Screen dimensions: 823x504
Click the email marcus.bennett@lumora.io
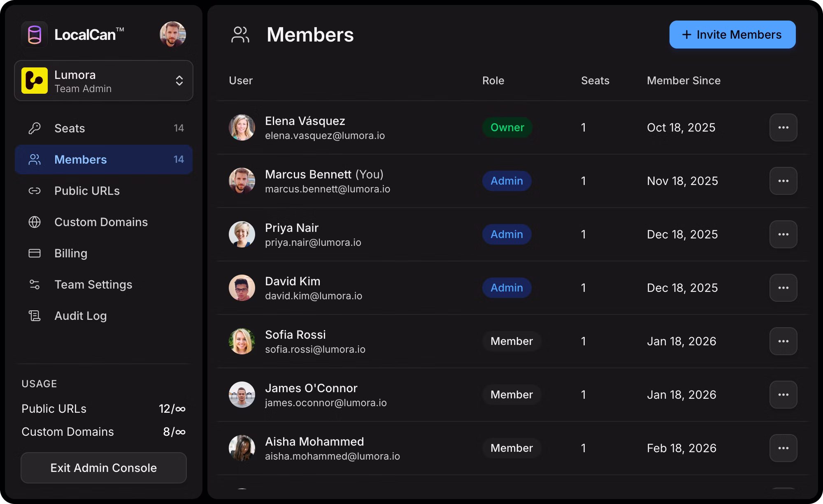coord(328,189)
